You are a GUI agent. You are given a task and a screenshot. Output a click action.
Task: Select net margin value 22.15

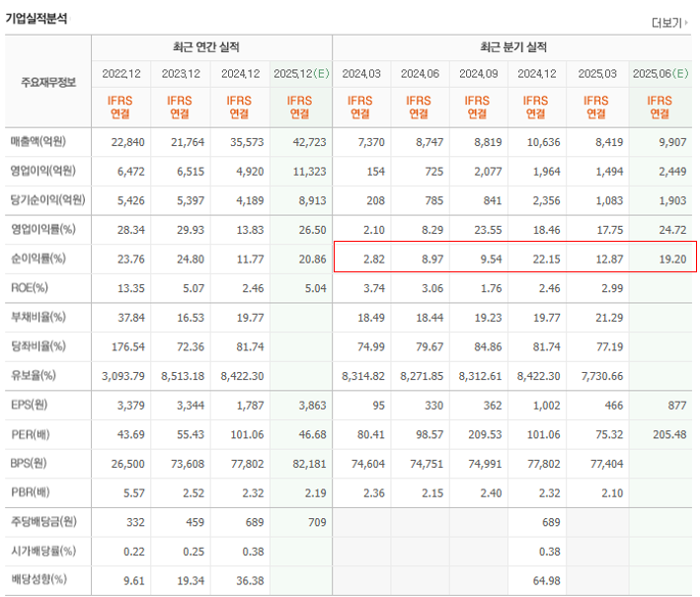(x=546, y=260)
